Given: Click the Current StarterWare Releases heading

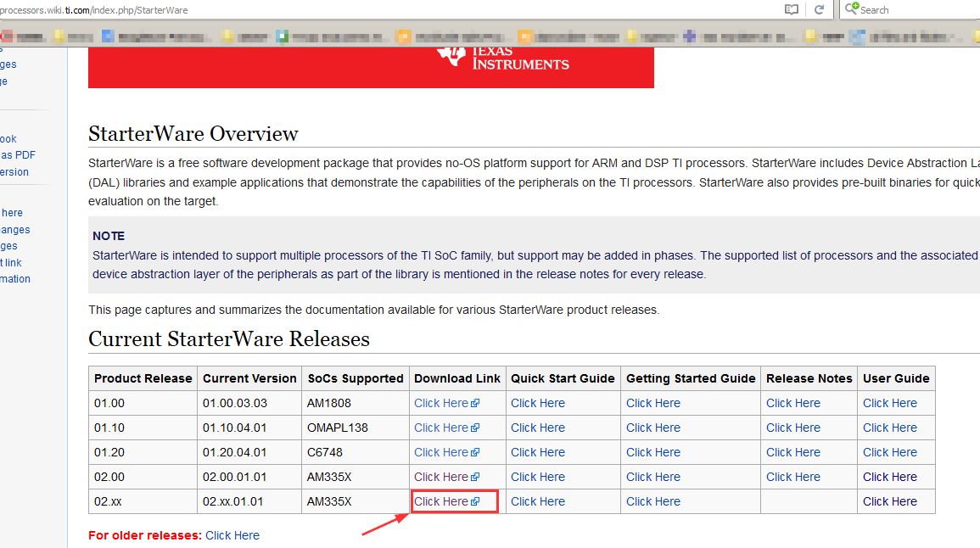Looking at the screenshot, I should [229, 338].
